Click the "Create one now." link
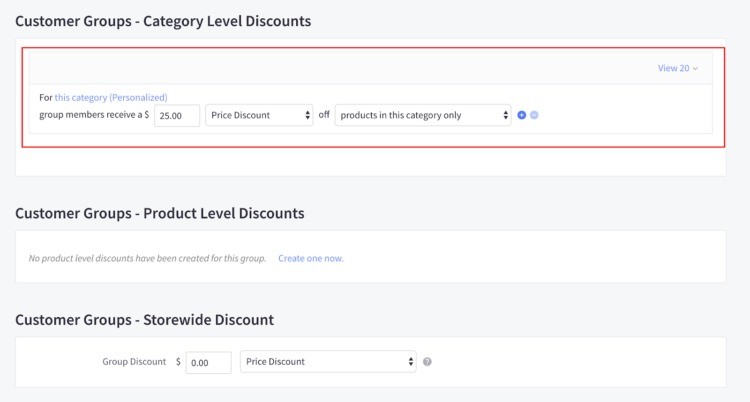Screen dimensions: 750x402 click(x=310, y=258)
